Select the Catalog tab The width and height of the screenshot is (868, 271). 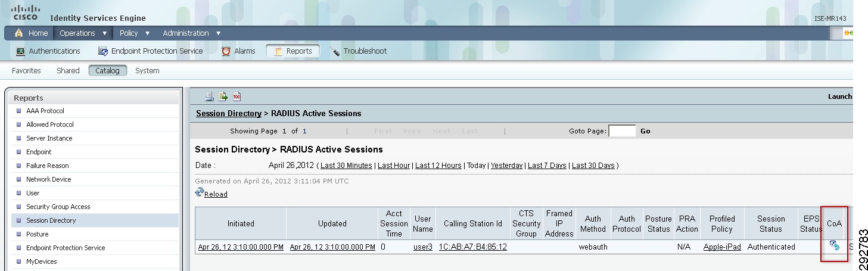[x=108, y=70]
